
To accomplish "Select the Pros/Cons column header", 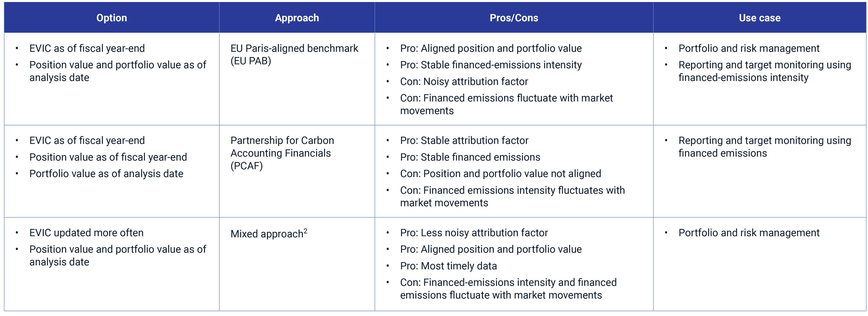I will [514, 18].
